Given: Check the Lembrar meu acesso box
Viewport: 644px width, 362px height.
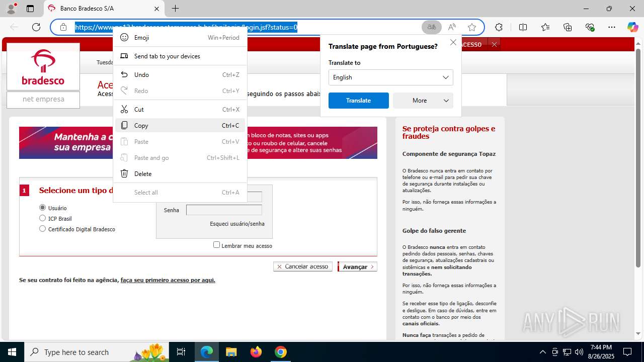Looking at the screenshot, I should pyautogui.click(x=216, y=245).
